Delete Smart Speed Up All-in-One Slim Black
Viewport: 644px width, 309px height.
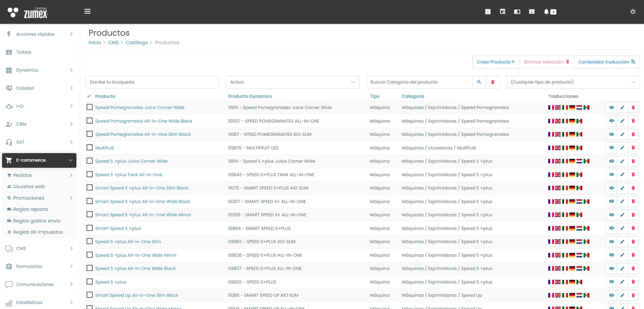point(633,295)
